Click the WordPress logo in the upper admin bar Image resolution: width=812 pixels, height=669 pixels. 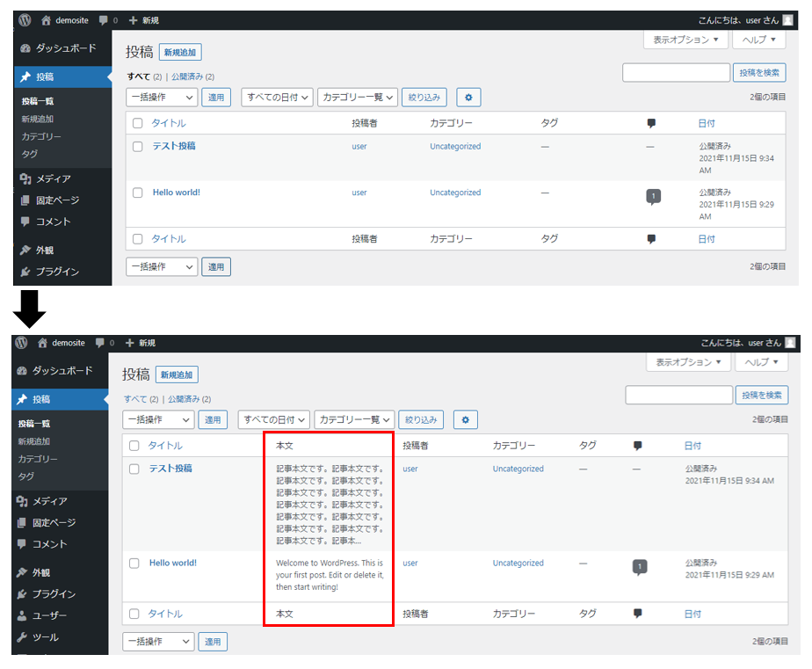tap(25, 19)
